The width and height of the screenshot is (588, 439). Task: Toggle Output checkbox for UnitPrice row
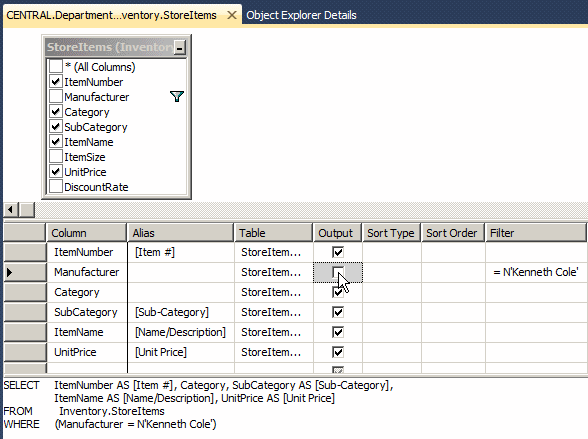(x=338, y=352)
